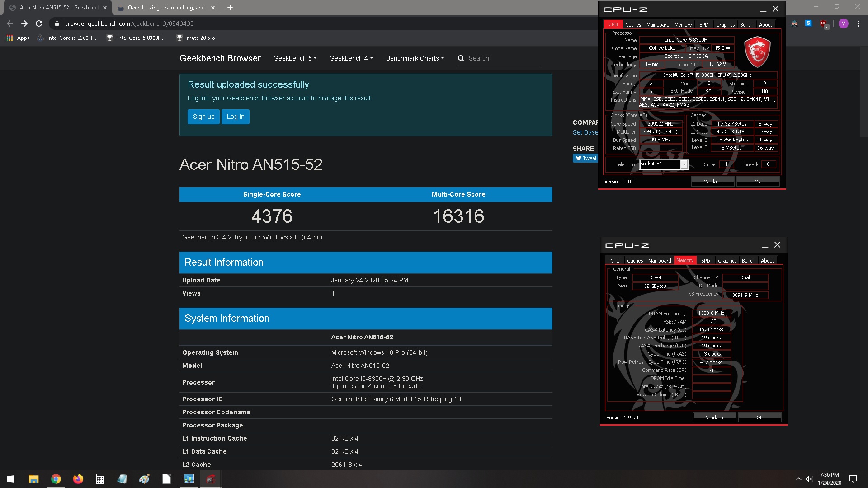The width and height of the screenshot is (868, 488).
Task: Switch to CPU-Z from the taskbar
Action: tap(211, 479)
